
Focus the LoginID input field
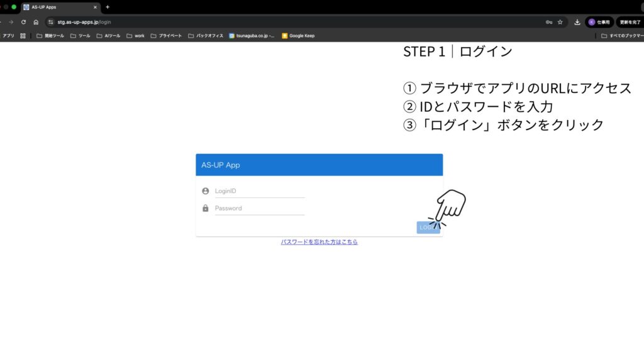point(259,191)
